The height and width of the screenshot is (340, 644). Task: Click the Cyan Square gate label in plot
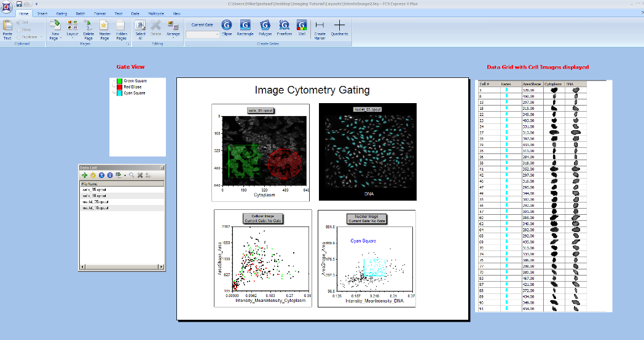click(363, 241)
